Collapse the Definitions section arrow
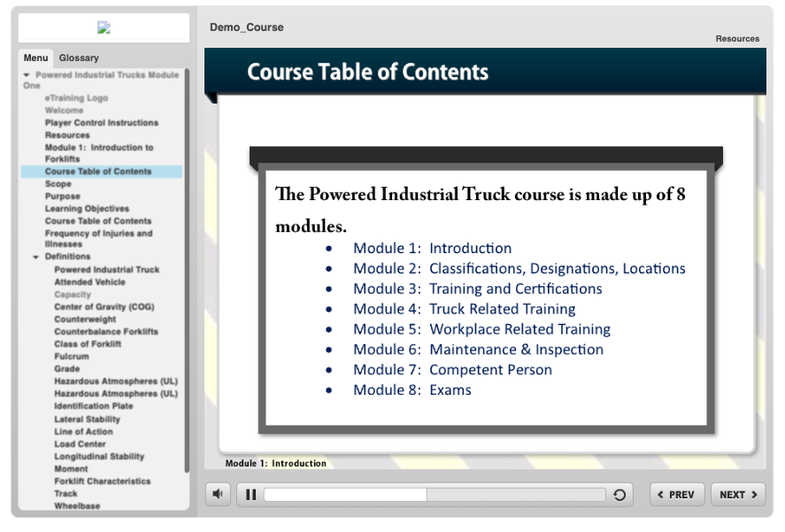This screenshot has width=785, height=532. (x=36, y=257)
